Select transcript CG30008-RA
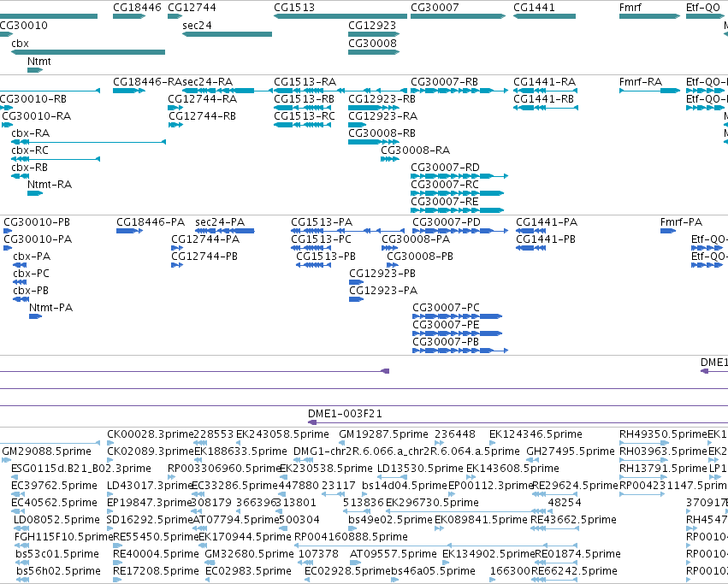Screen dimensions: 728x584 [416, 150]
